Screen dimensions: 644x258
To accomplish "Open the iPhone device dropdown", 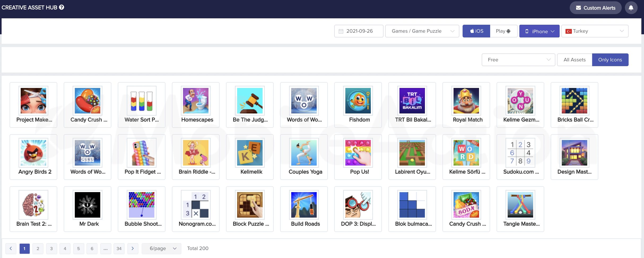I will click(539, 31).
